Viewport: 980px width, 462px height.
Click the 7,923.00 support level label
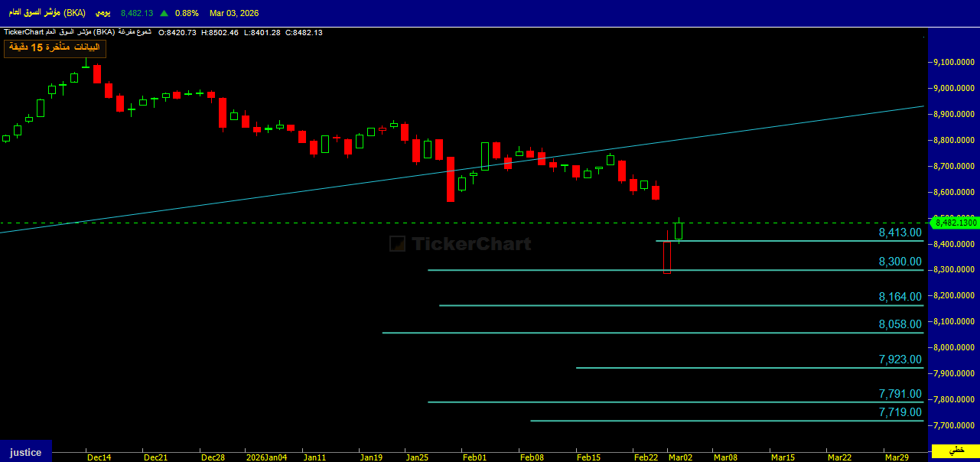pyautogui.click(x=900, y=360)
